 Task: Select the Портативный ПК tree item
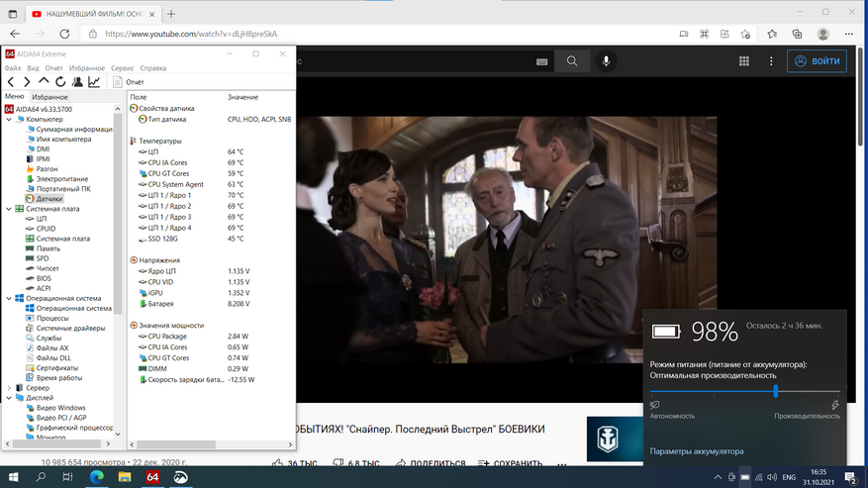58,189
